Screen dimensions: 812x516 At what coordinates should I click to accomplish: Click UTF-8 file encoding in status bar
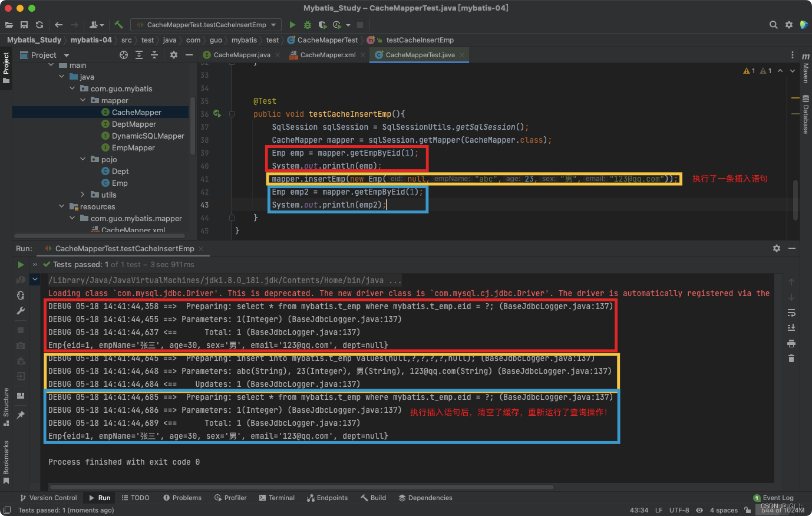(x=679, y=510)
